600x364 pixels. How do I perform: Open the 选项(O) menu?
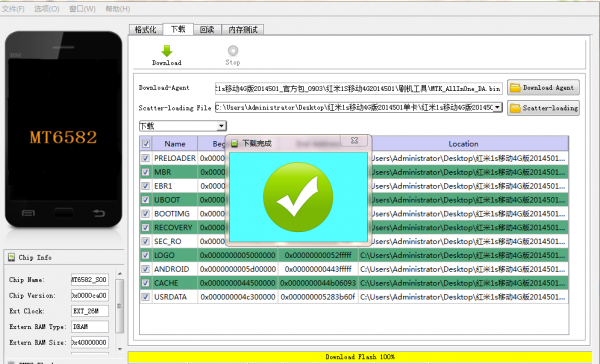(47, 8)
